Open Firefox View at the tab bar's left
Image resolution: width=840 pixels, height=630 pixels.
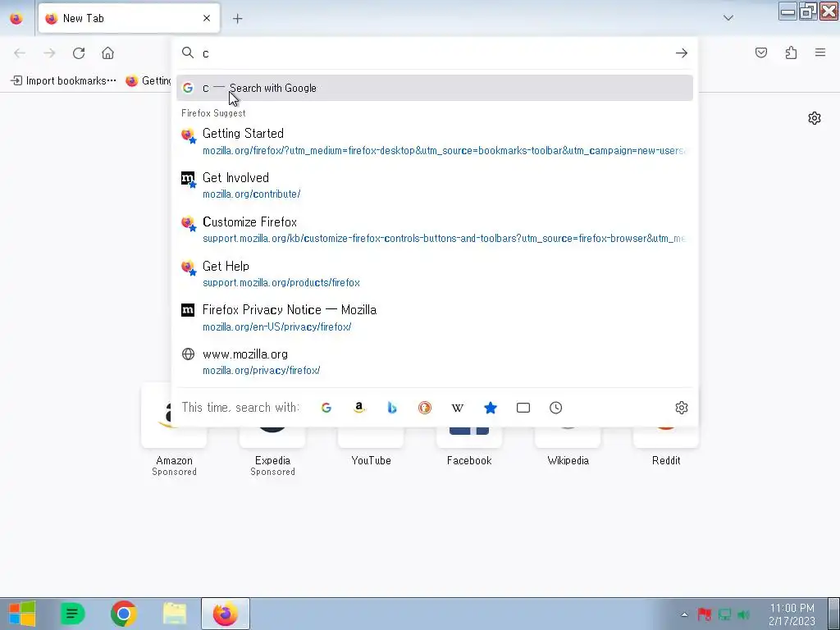tap(16, 18)
